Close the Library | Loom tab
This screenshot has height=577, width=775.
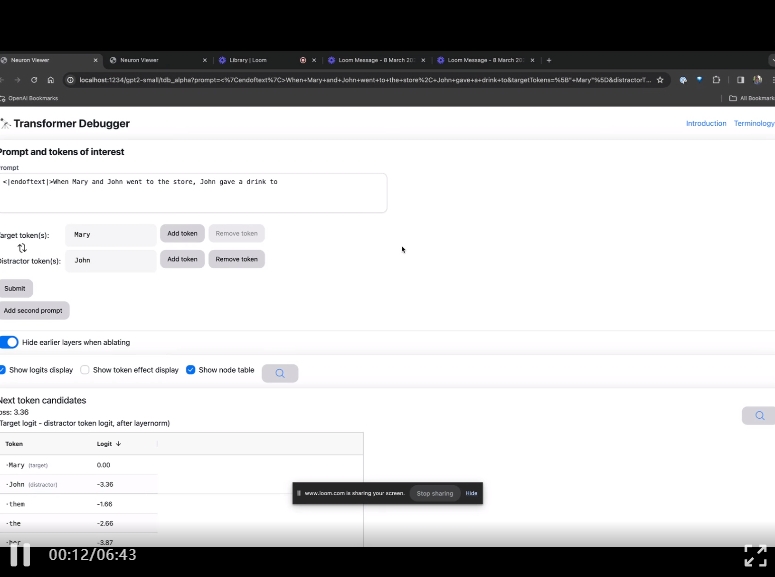314,60
